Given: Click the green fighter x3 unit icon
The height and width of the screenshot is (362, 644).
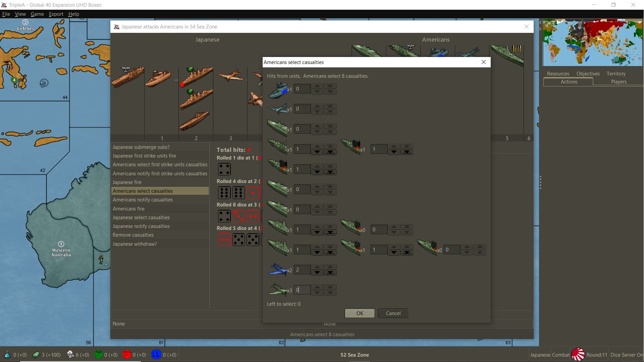Looking at the screenshot, I should pos(278,290).
